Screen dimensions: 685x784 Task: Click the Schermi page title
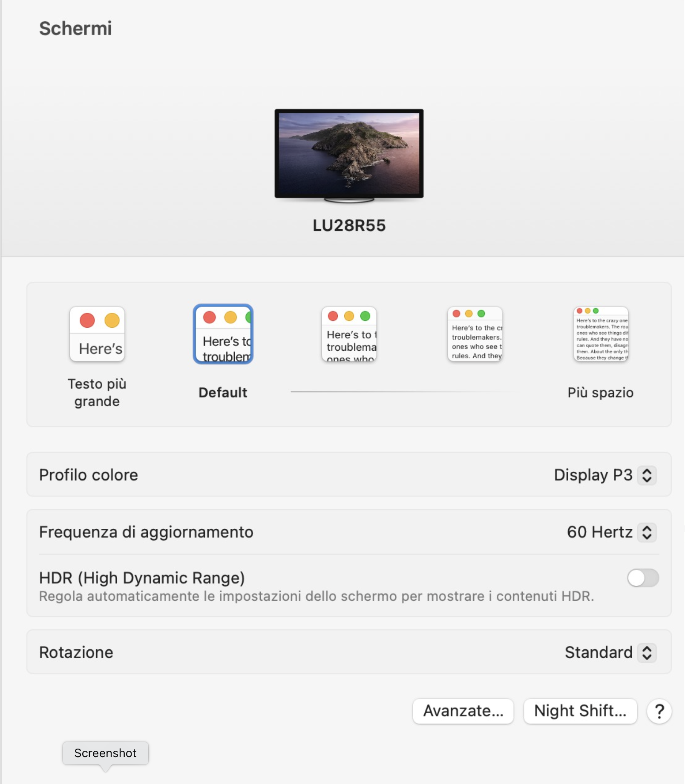tap(75, 29)
